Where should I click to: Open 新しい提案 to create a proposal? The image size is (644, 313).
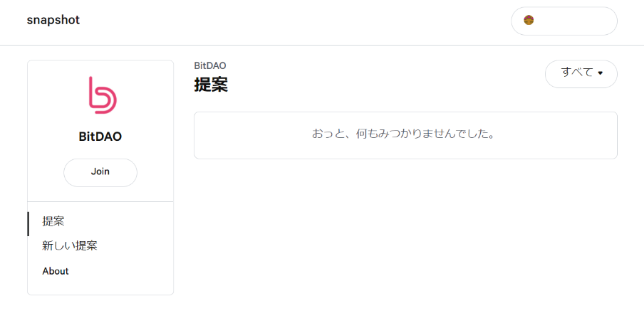[x=70, y=246]
